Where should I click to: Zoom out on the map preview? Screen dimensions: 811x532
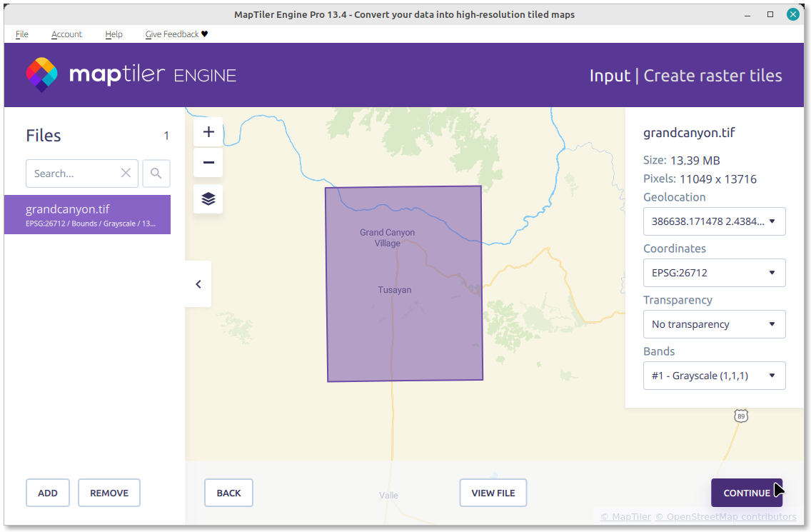tap(208, 163)
